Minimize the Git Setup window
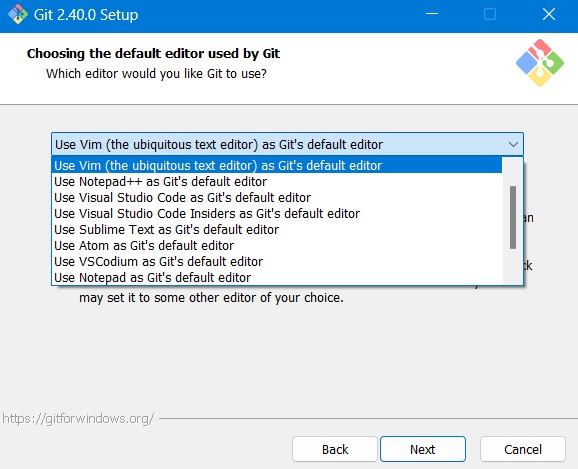The image size is (578, 469). [432, 14]
